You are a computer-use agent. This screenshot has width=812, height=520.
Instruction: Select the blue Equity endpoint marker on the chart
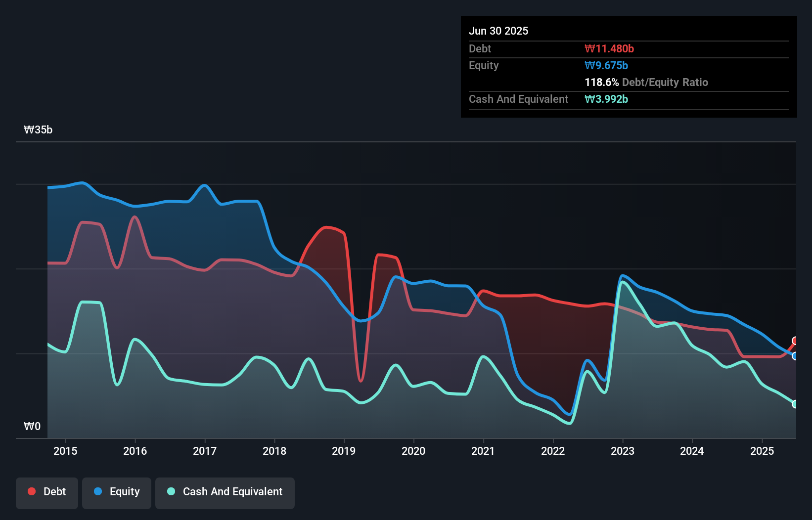(795, 355)
